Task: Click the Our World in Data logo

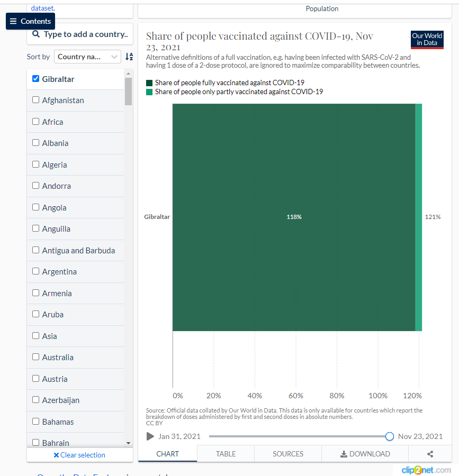Action: [427, 40]
